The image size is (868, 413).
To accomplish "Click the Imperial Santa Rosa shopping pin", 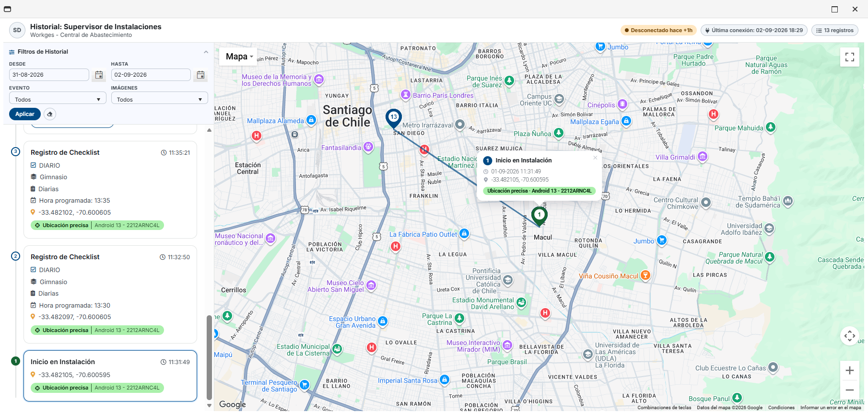I will (x=445, y=379).
